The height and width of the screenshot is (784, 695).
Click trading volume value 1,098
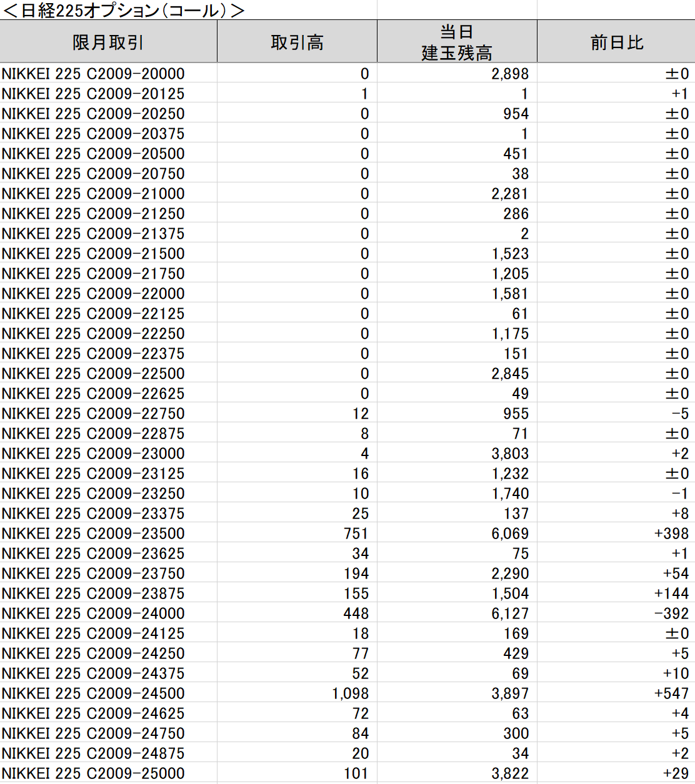pos(351,693)
